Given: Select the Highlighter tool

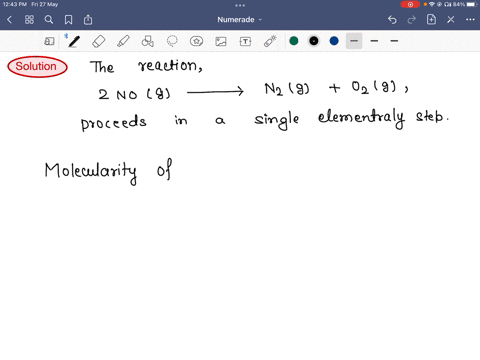Looking at the screenshot, I should 123,41.
